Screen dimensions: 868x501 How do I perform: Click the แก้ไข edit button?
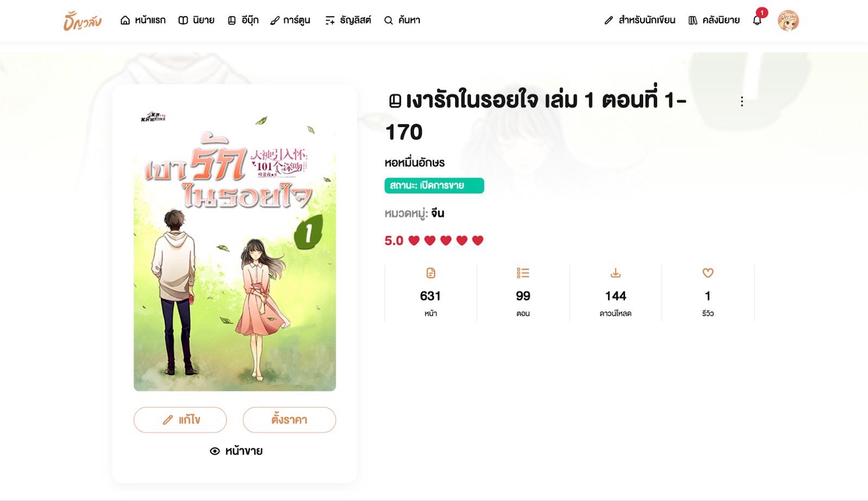(180, 420)
